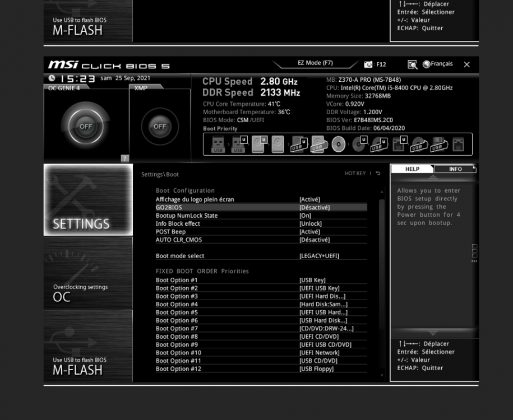Click the last Network boot priority icon

(x=458, y=144)
